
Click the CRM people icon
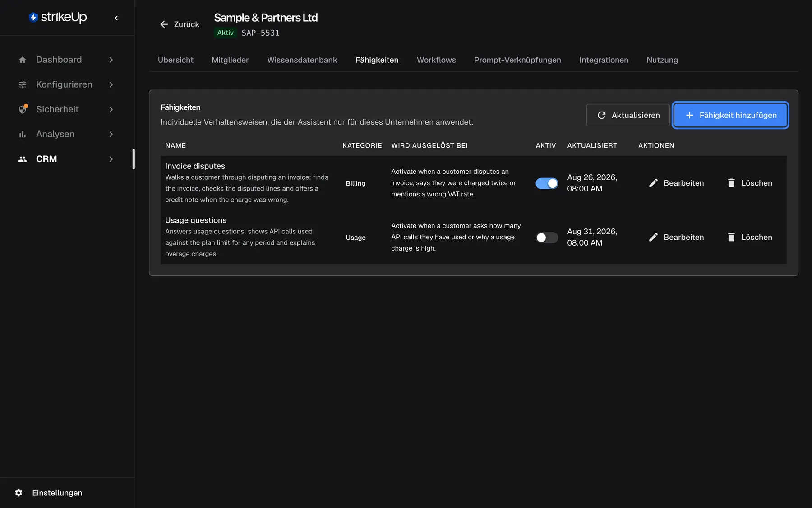[23, 159]
